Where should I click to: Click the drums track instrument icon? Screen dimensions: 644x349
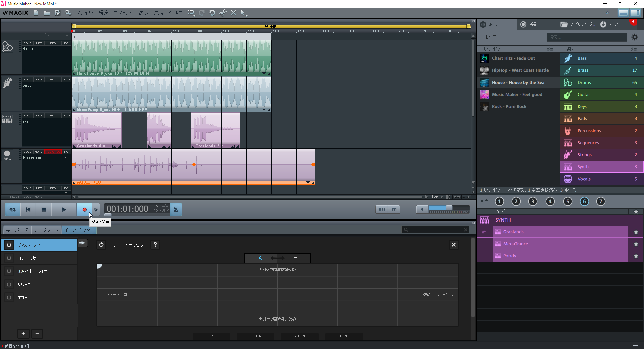click(7, 47)
